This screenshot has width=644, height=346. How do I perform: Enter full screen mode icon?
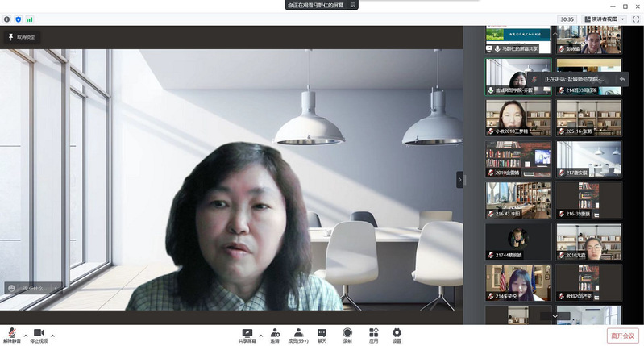pyautogui.click(x=635, y=19)
